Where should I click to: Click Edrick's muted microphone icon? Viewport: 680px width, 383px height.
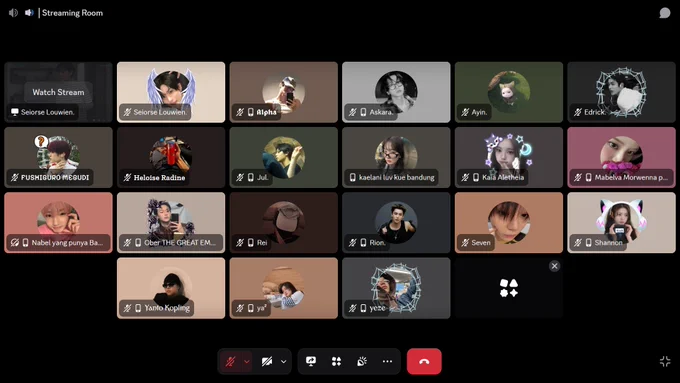[578, 112]
